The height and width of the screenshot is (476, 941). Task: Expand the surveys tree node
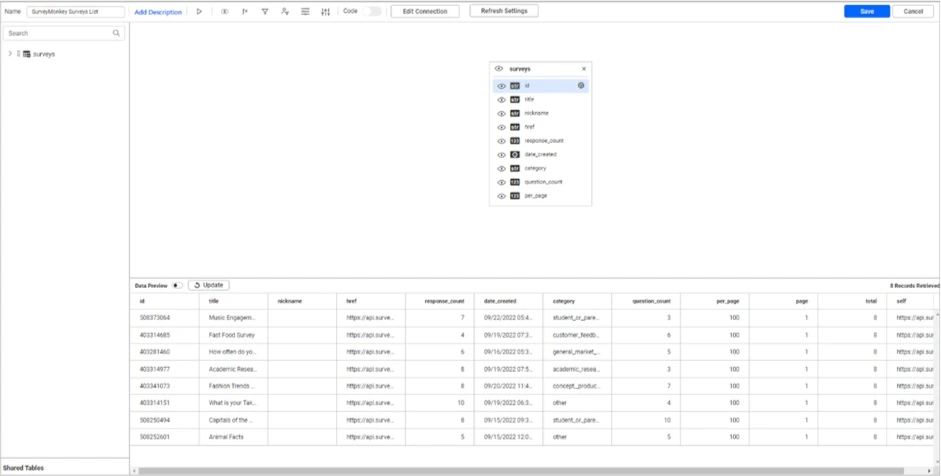pyautogui.click(x=10, y=54)
